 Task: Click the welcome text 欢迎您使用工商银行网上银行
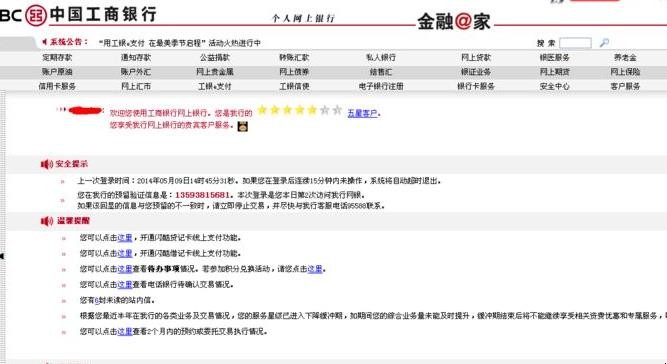[x=160, y=113]
